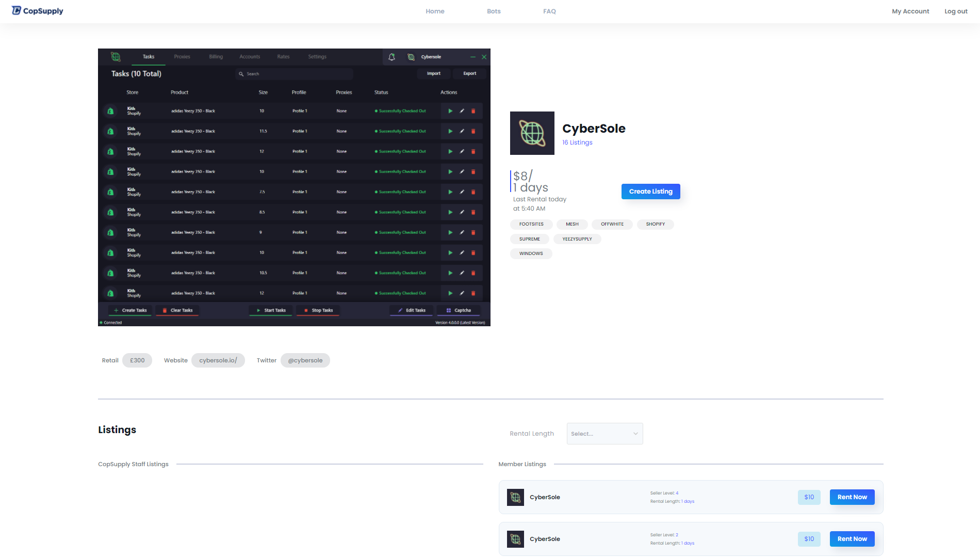The width and height of the screenshot is (980, 557).
Task: Go to the Bots page
Action: [x=493, y=11]
